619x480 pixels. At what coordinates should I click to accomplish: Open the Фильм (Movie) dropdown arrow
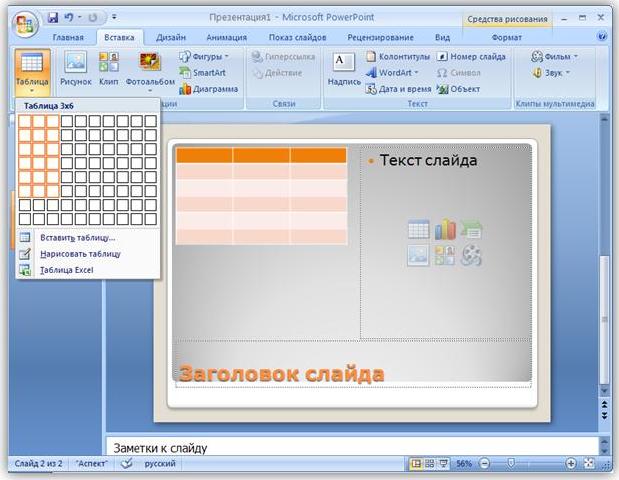575,57
